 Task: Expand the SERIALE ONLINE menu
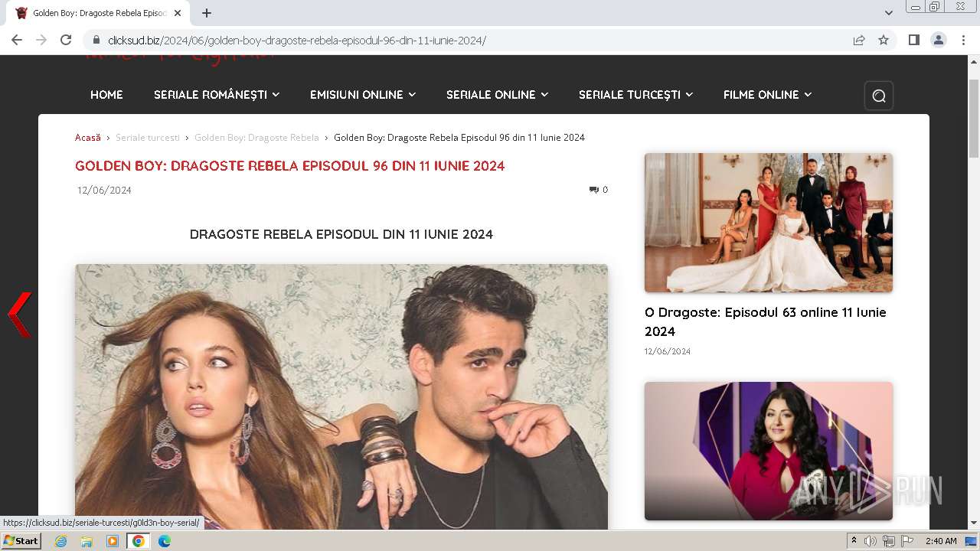coord(498,95)
